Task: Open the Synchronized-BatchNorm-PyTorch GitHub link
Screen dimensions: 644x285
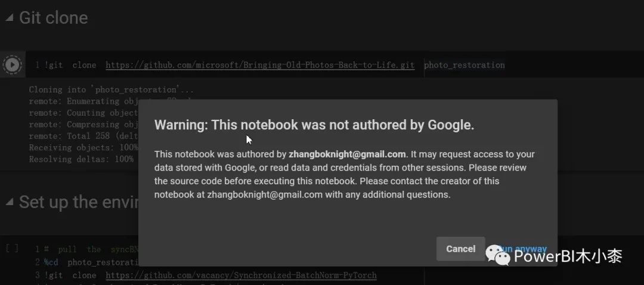Action: [x=241, y=275]
